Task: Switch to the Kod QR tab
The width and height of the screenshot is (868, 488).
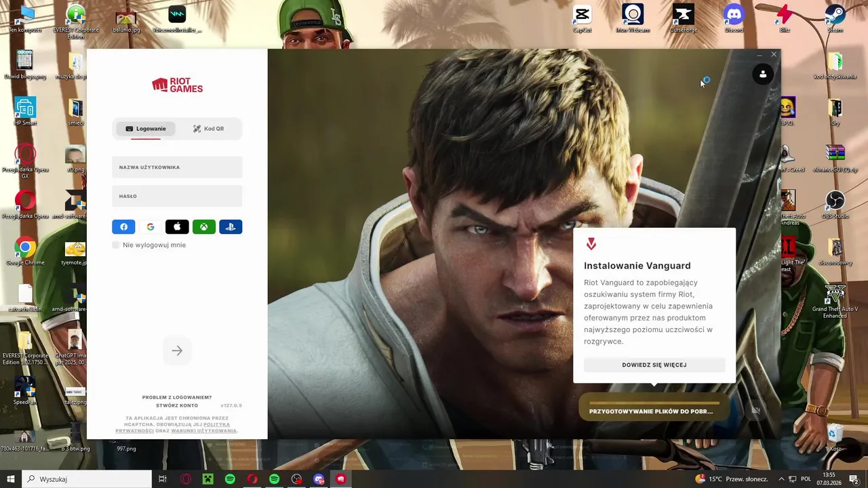Action: [208, 129]
